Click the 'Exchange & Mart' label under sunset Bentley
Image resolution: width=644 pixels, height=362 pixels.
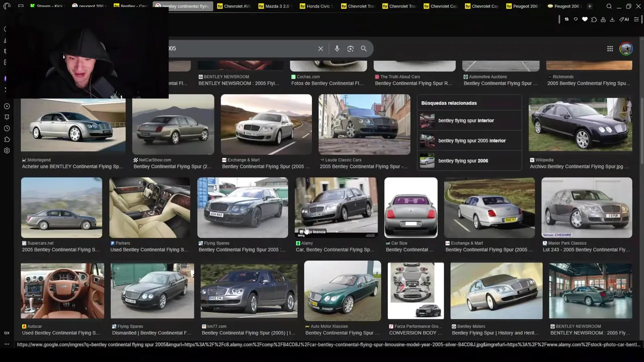(244, 160)
